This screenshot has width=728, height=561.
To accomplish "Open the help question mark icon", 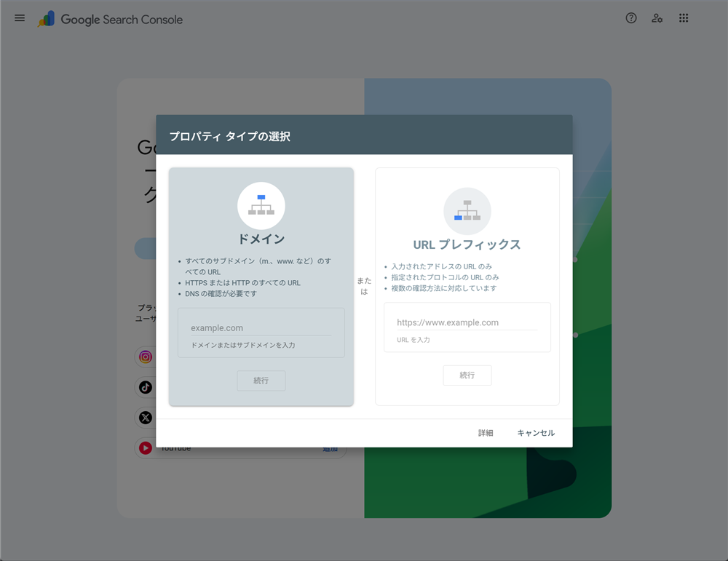I will click(631, 18).
